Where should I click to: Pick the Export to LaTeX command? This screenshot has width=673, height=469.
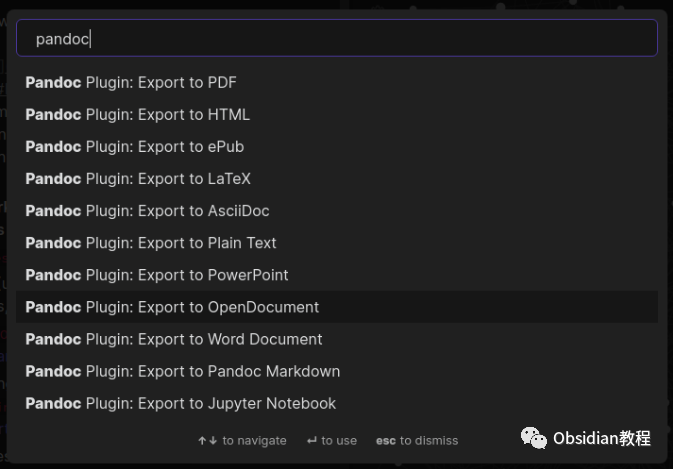pyautogui.click(x=336, y=179)
